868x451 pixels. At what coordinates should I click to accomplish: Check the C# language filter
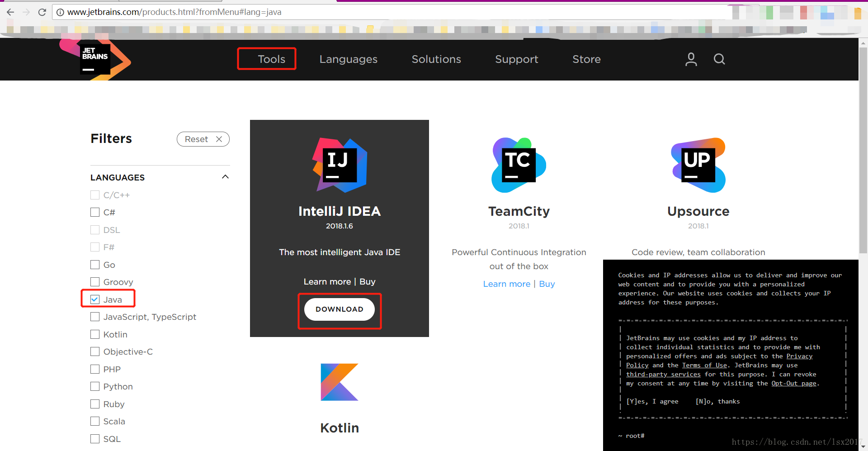click(95, 212)
